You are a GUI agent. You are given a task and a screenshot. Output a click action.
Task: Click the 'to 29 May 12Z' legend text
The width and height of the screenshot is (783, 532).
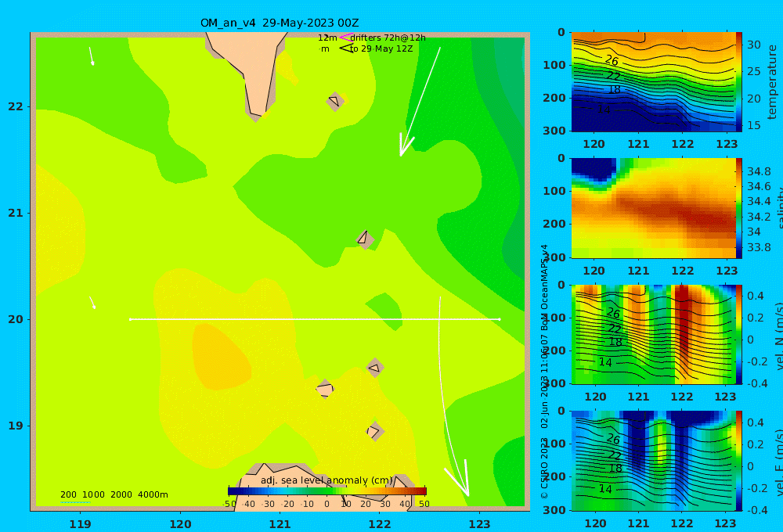point(381,49)
